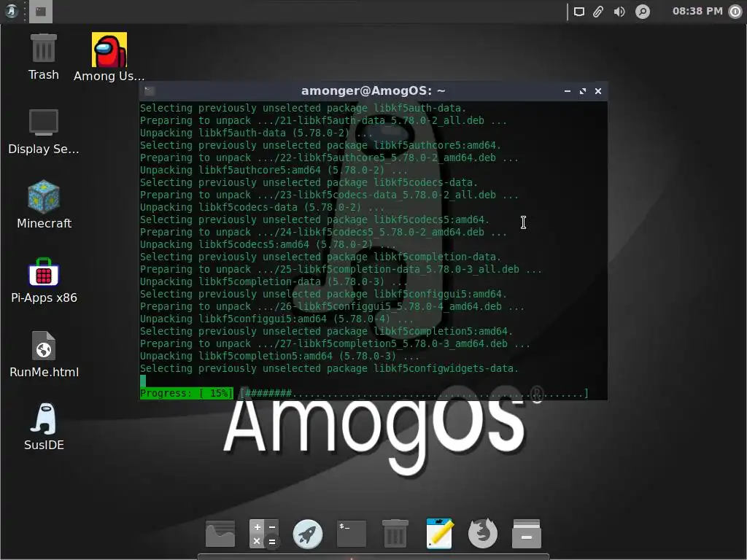Open the Trash desktop icon
This screenshot has height=560, width=747.
pyautogui.click(x=43, y=57)
